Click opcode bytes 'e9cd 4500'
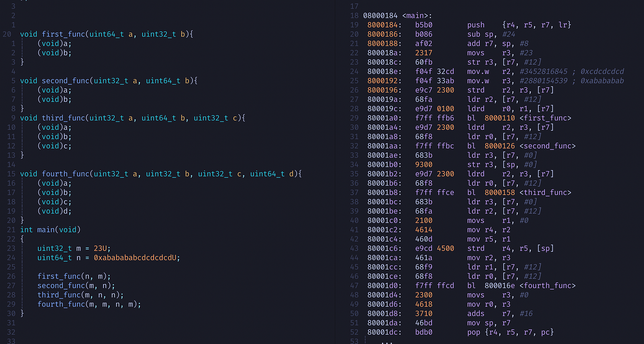This screenshot has height=344, width=644. (435, 248)
